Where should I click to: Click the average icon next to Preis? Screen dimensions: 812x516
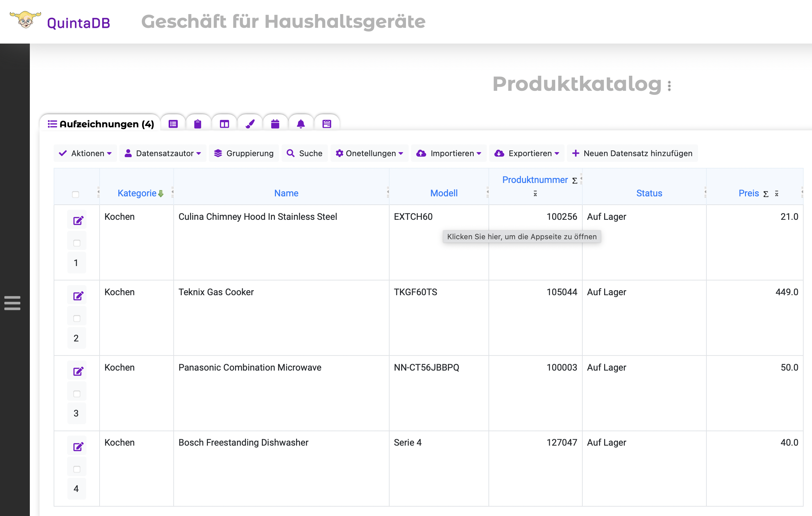(x=776, y=194)
